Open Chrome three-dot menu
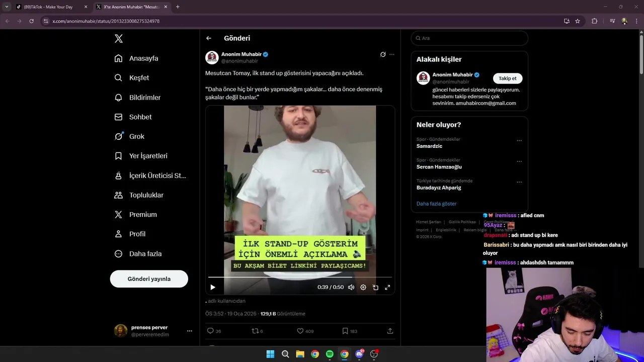This screenshot has height=362, width=644. (636, 21)
